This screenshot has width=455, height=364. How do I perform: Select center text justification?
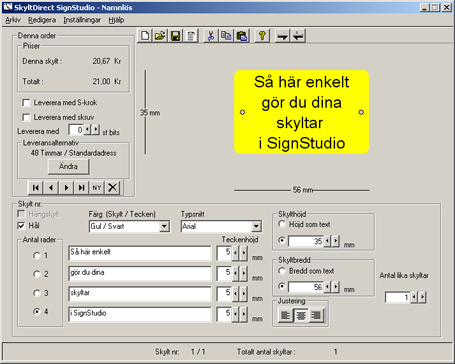[301, 315]
